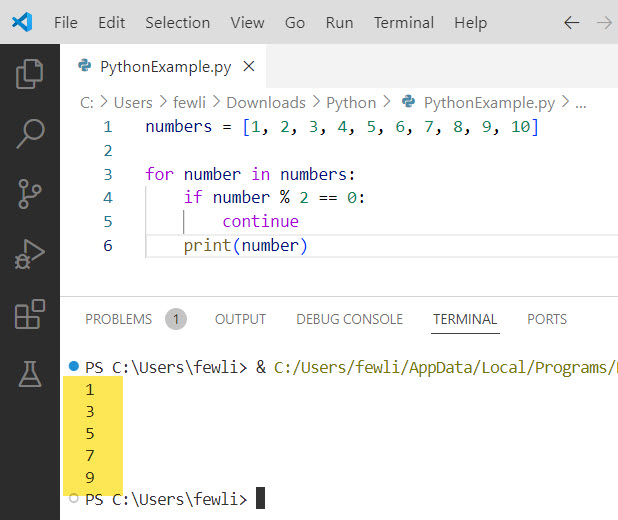
Task: Click terminal output line showing 3
Action: (90, 412)
